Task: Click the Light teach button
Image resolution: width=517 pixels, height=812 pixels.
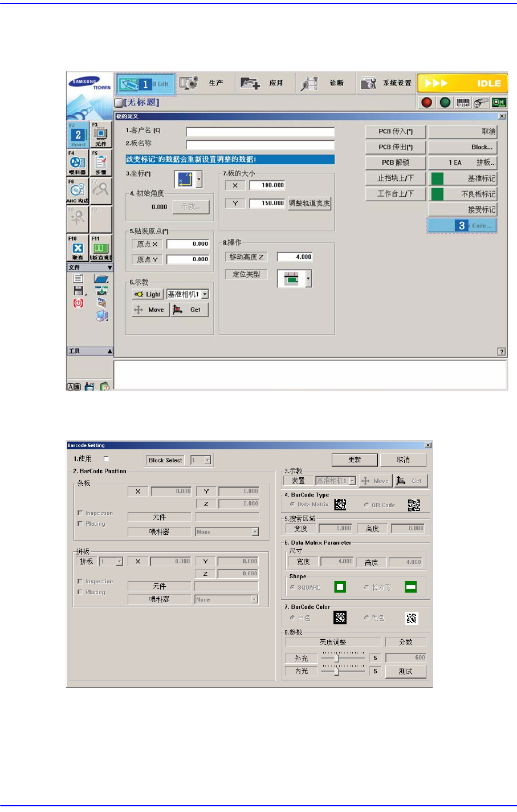Action: pos(148,294)
